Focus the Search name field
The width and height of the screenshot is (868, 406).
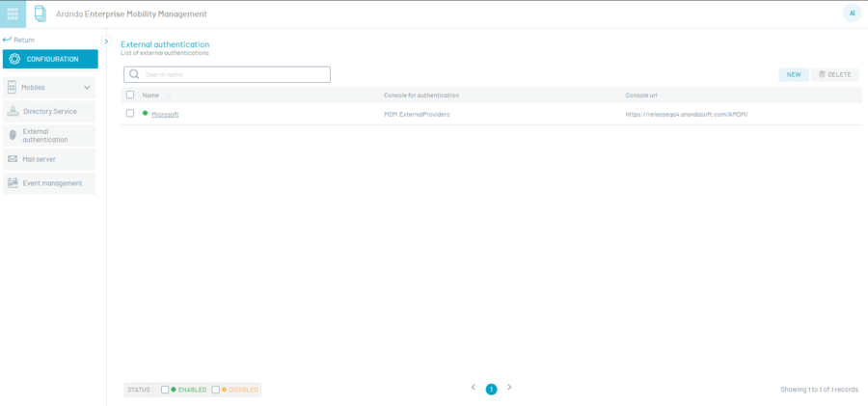tap(227, 75)
